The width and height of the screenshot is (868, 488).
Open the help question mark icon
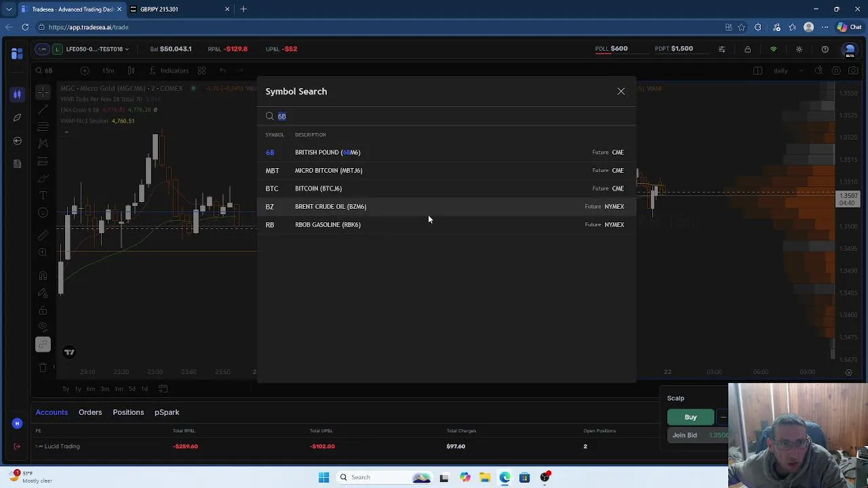tap(825, 49)
